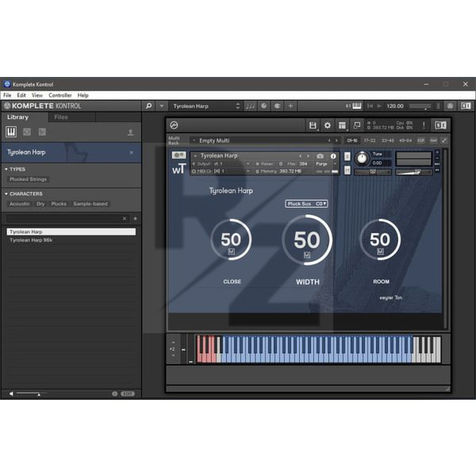
Task: Click the play transport button
Action: 379,106
